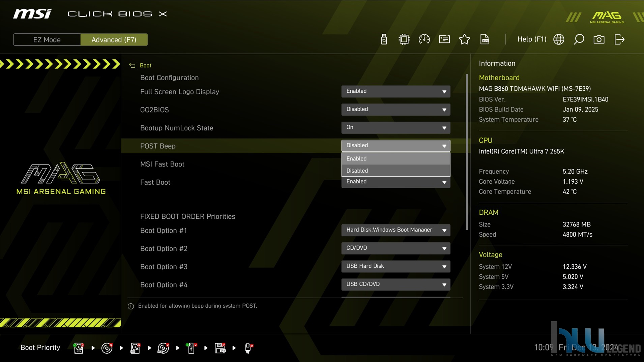Click the MAG B860 TOMAHAWK WIFI motherboard name
Viewport: 644px width, 362px height.
point(535,89)
